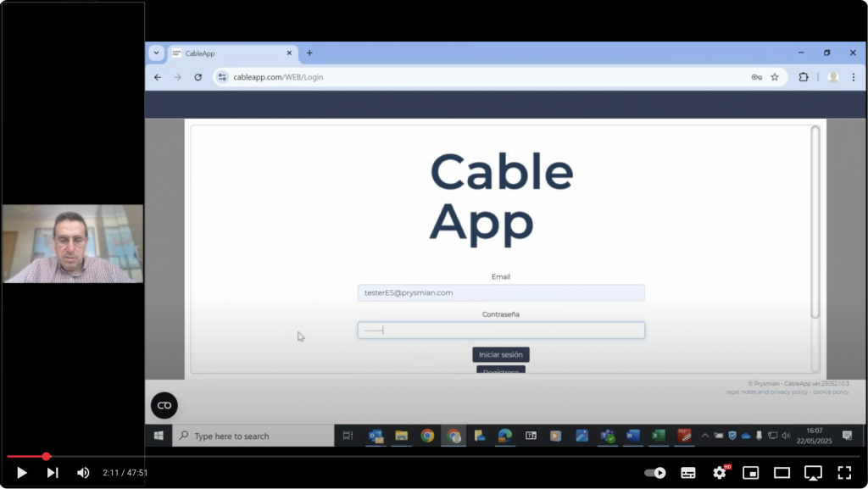Open legal notes and privacy policy

pos(766,392)
